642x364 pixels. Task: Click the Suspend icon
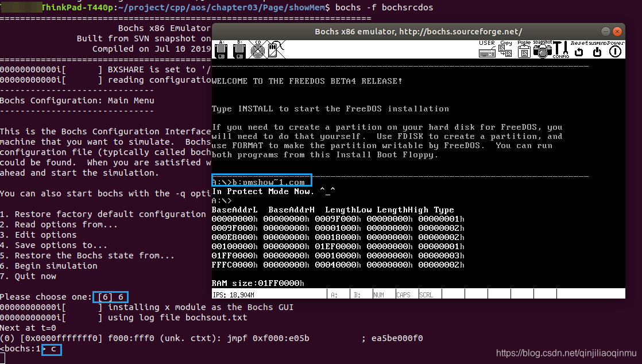pyautogui.click(x=597, y=49)
